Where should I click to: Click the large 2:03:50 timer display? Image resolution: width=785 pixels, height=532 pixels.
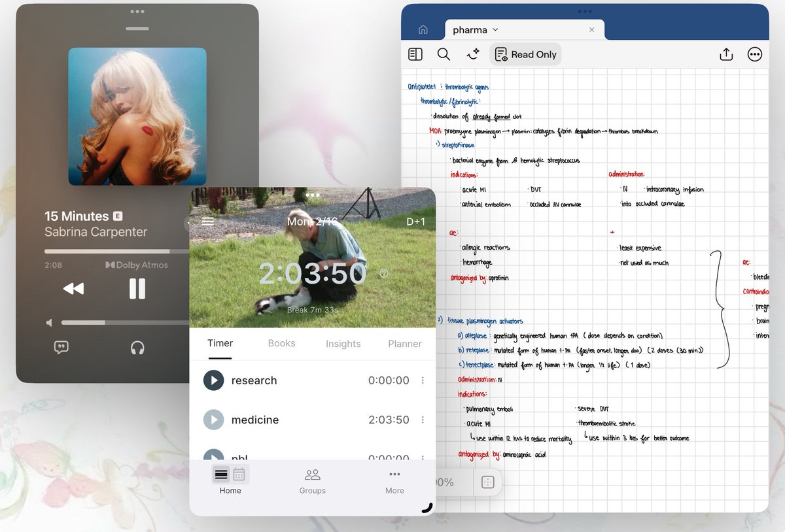[x=312, y=273]
